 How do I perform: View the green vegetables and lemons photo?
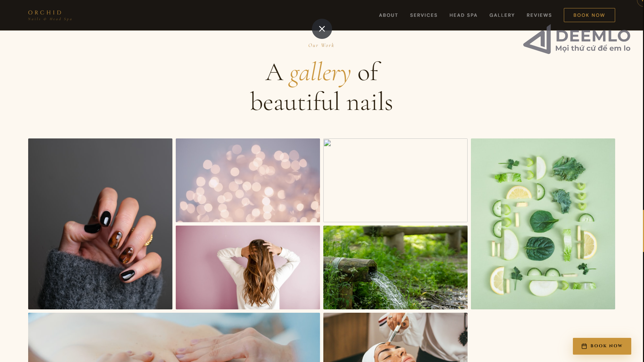(543, 224)
